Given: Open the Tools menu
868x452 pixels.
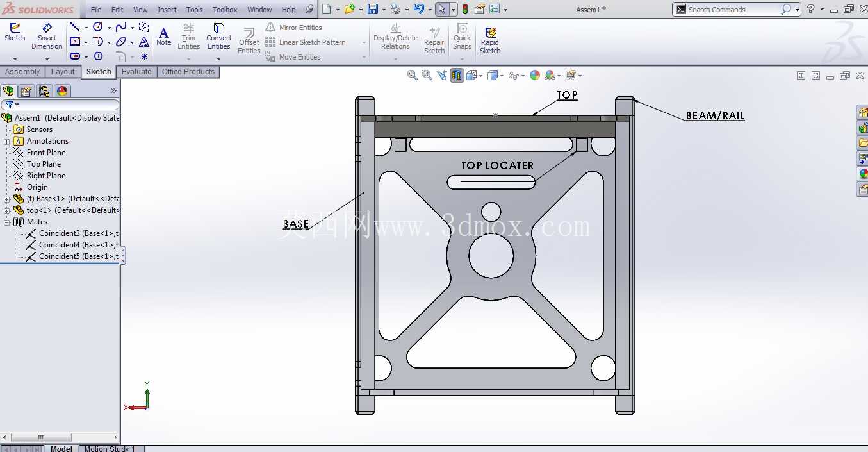Looking at the screenshot, I should [x=195, y=10].
